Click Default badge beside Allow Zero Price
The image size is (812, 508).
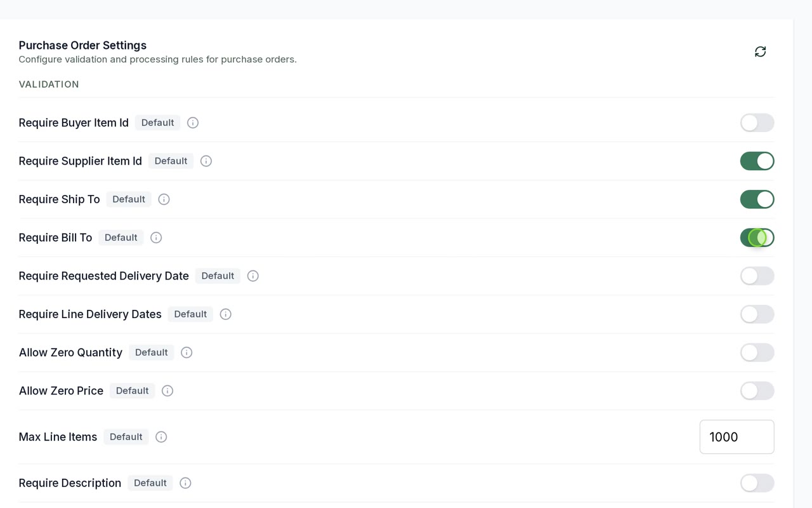tap(132, 391)
